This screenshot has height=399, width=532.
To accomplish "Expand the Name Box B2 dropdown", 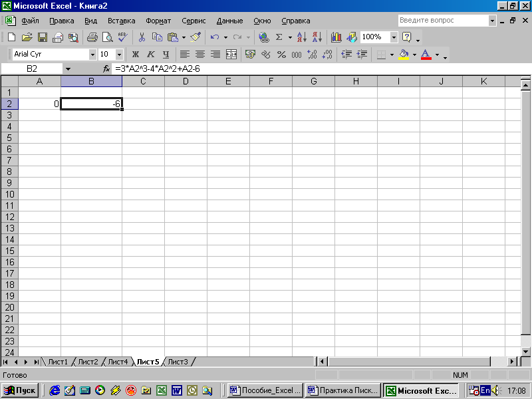I will click(68, 69).
